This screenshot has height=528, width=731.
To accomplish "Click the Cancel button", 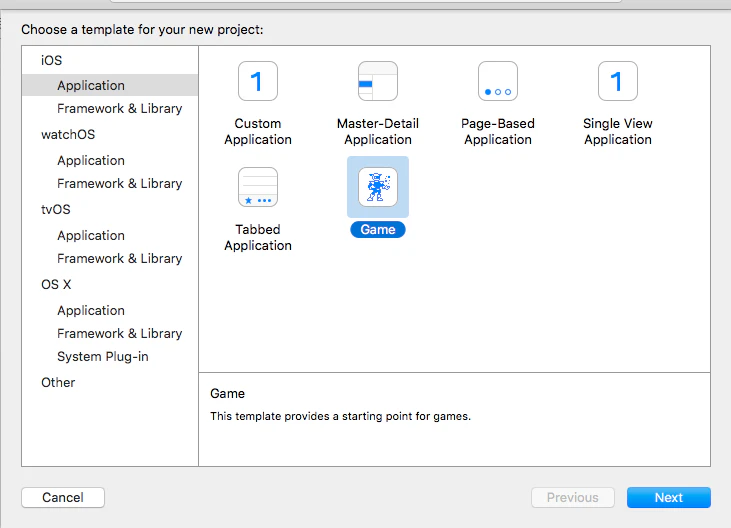I will point(63,497).
